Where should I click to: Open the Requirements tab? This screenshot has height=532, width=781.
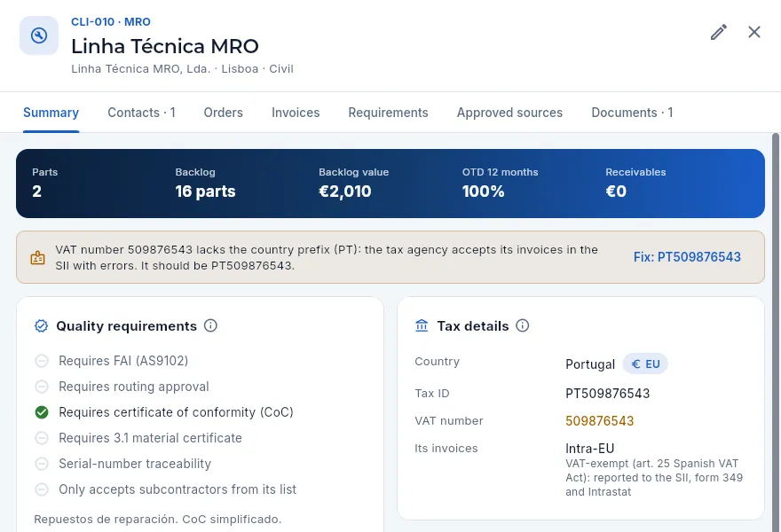click(388, 113)
